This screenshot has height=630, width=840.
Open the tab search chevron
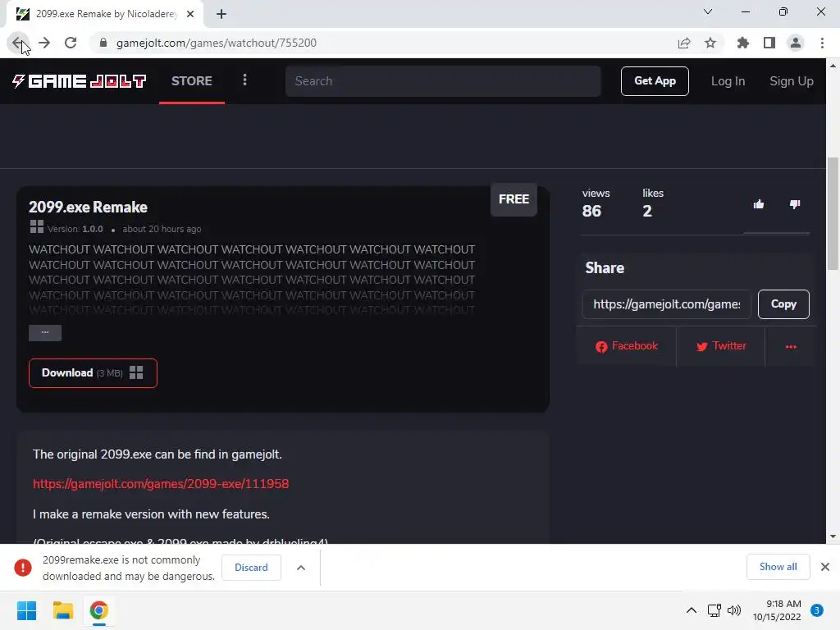708,11
